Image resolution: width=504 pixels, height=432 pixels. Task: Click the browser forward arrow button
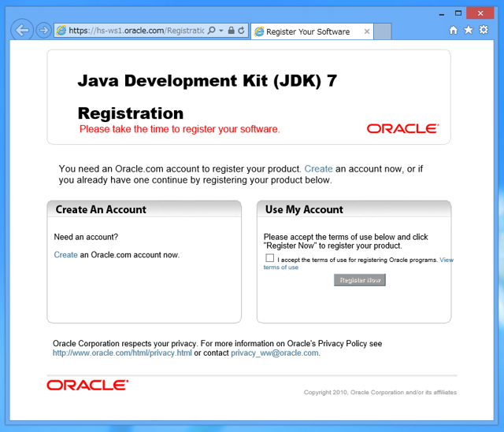tap(43, 31)
